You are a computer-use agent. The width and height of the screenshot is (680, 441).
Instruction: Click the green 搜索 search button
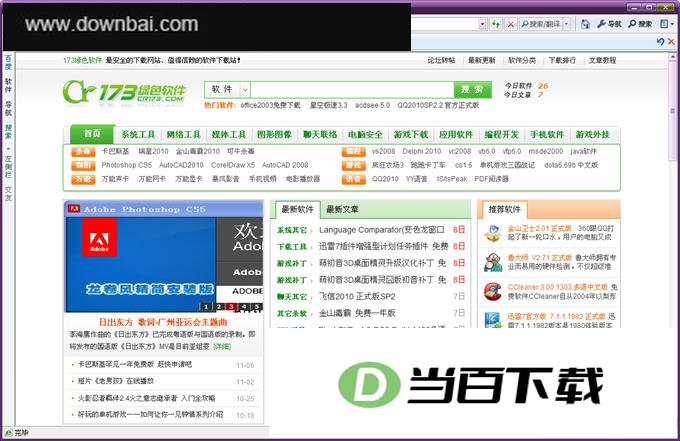click(472, 90)
